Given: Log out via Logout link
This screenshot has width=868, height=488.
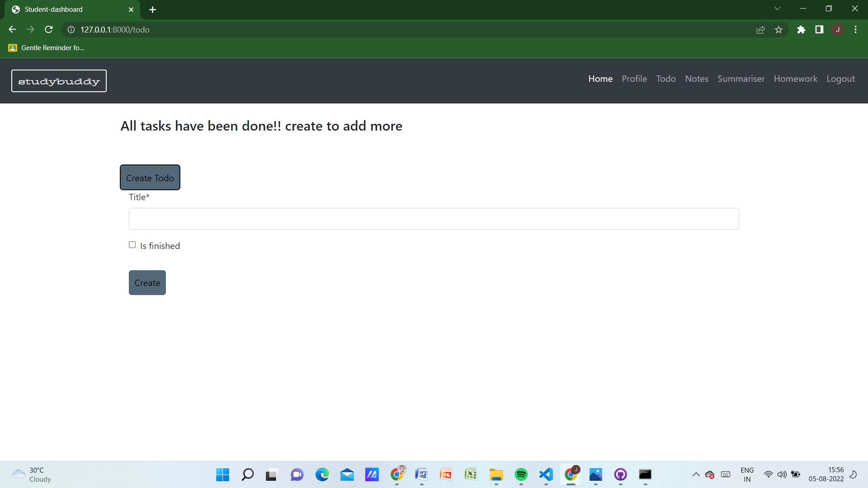Looking at the screenshot, I should (x=840, y=79).
